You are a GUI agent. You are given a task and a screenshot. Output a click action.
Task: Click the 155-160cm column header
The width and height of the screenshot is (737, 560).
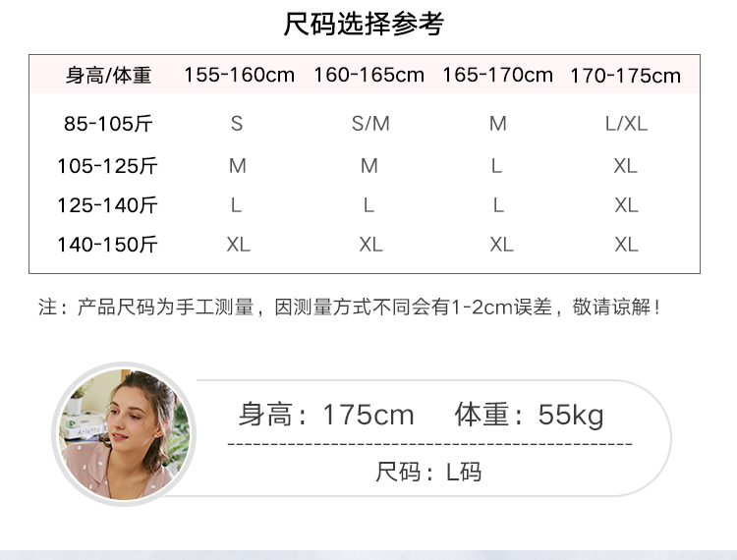pos(239,75)
